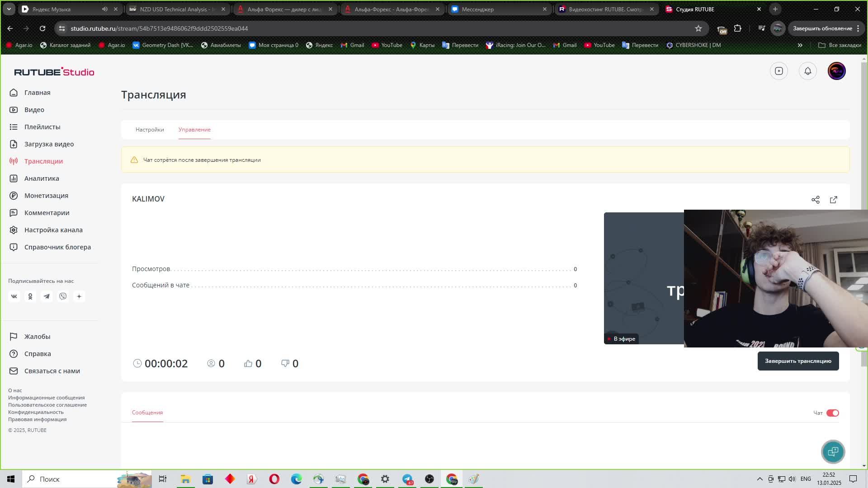
Task: Select the Управление tab
Action: pos(194,130)
